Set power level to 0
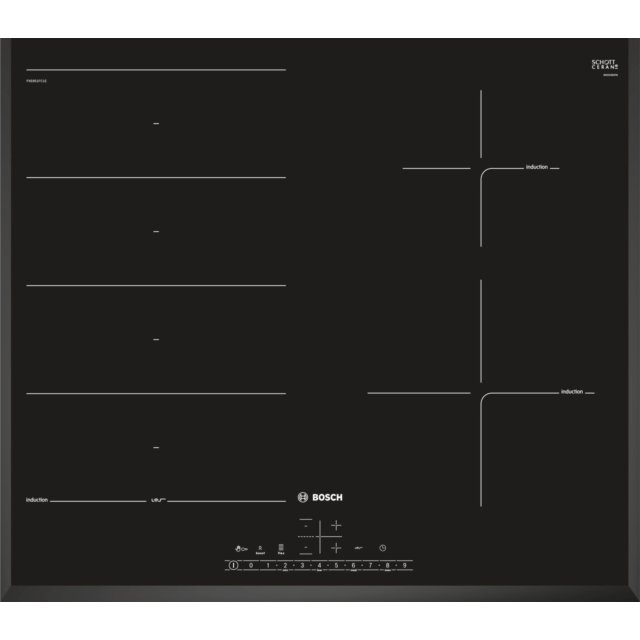Viewport: 640px width, 640px height. pyautogui.click(x=251, y=565)
